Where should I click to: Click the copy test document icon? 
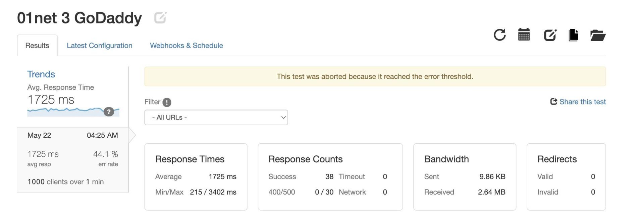[574, 35]
